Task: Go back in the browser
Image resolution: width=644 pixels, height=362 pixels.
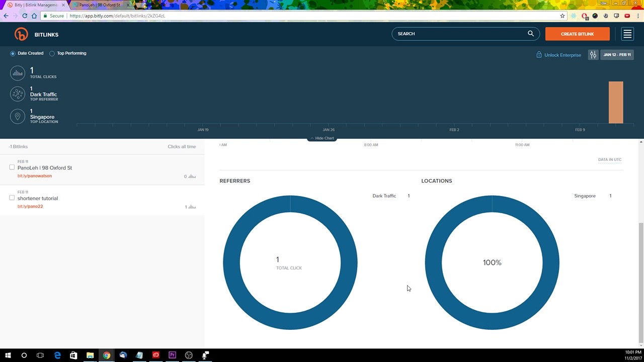Action: (x=6, y=16)
